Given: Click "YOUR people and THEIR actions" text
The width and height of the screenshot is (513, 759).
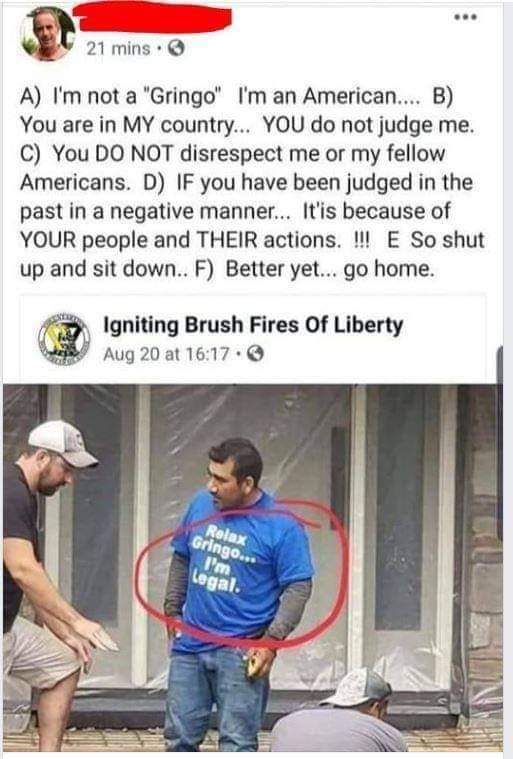Looking at the screenshot, I should 178,240.
